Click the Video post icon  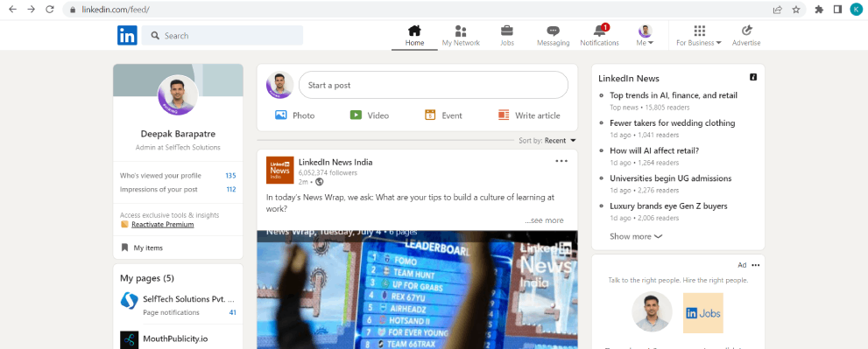coord(356,115)
